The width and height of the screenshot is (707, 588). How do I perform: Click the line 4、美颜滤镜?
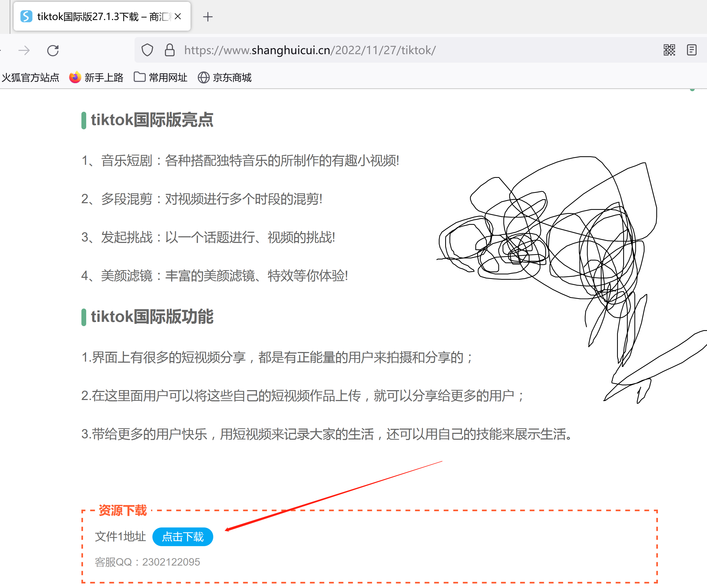point(215,275)
